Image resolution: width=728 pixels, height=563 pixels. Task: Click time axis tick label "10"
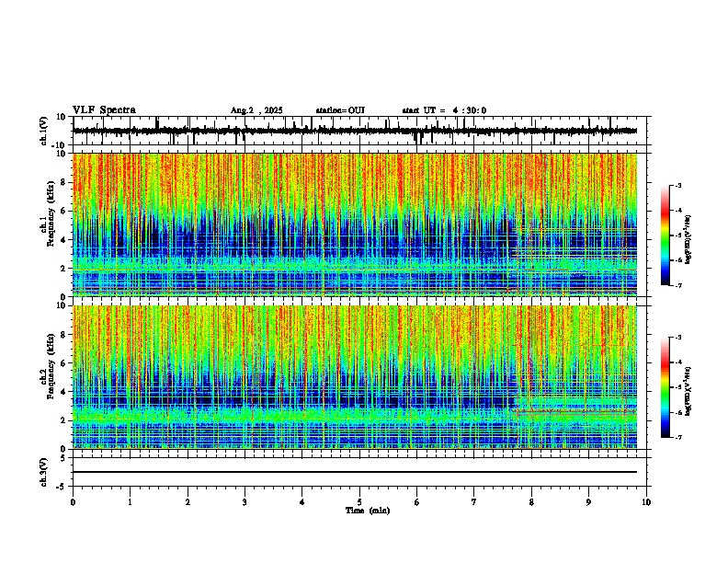point(646,502)
